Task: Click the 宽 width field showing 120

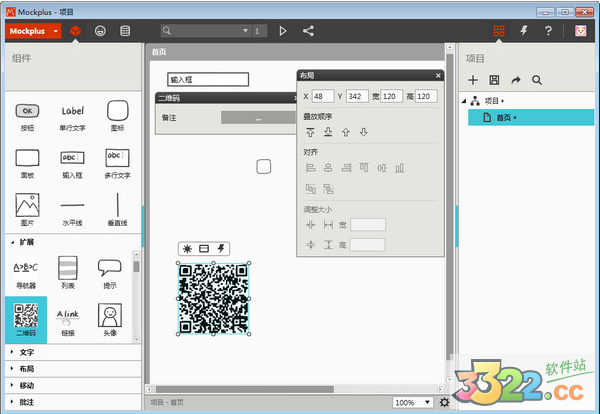Action: point(391,96)
